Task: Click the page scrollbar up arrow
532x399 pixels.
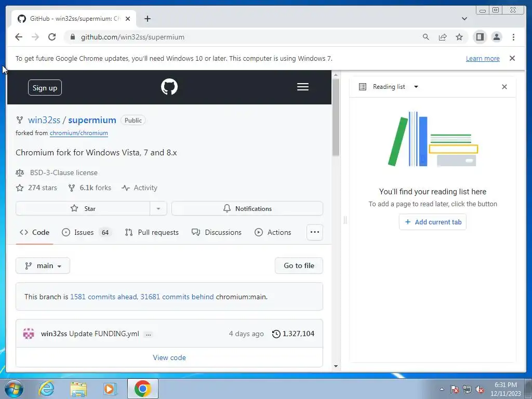Action: pos(336,75)
